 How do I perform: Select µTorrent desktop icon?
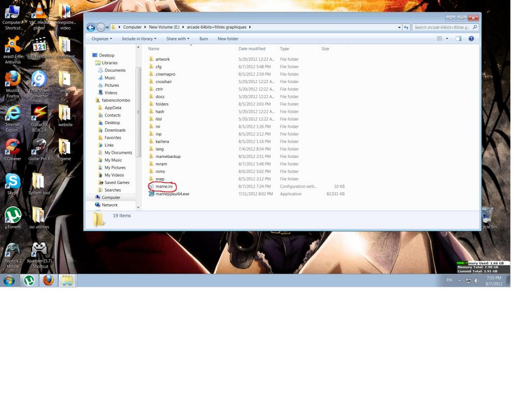coord(12,218)
